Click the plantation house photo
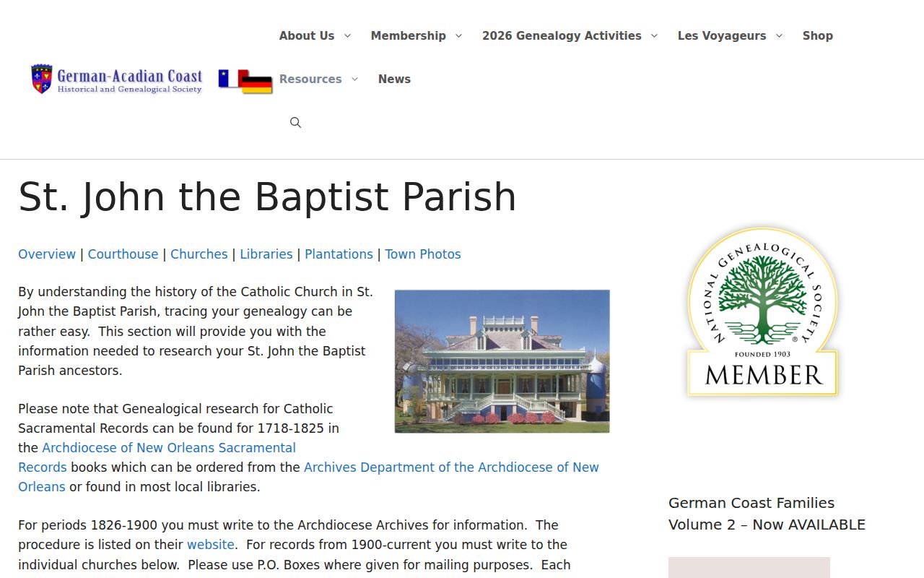The image size is (924, 578). (502, 361)
